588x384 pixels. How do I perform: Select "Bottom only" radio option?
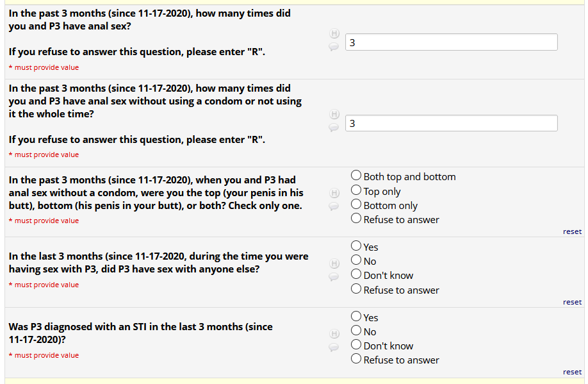pos(356,205)
